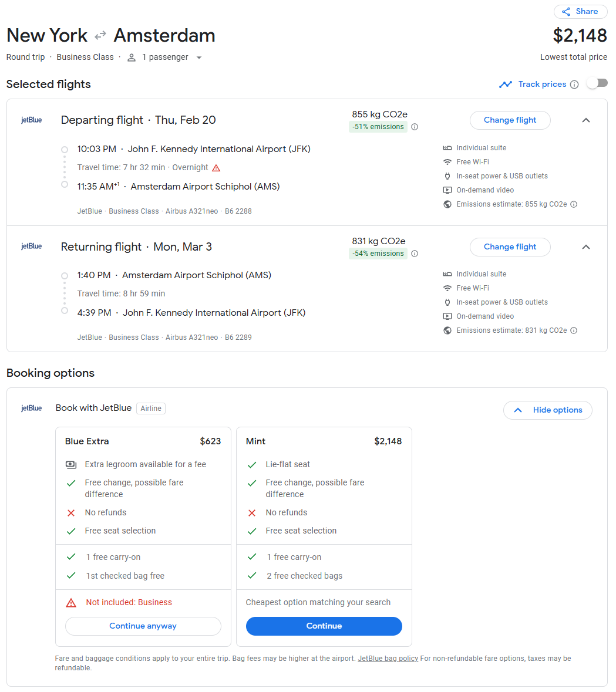This screenshot has width=616, height=692.
Task: Open info for -54% emissions badge
Action: (x=415, y=254)
